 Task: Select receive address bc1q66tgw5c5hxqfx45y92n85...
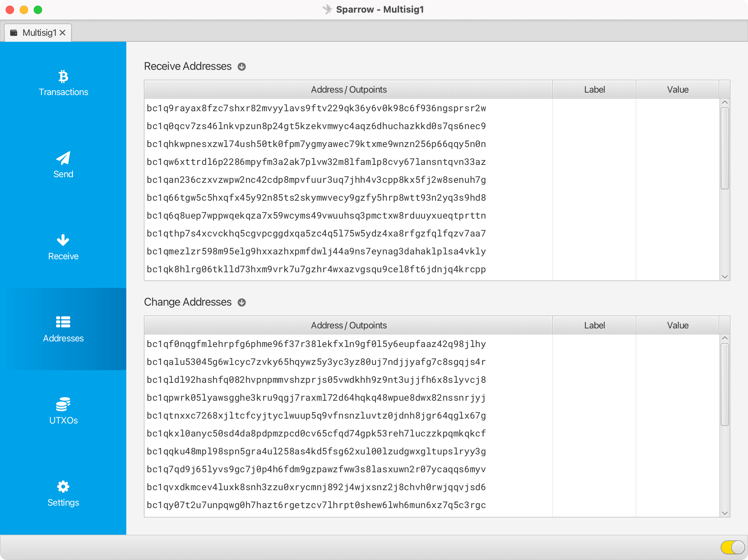(316, 198)
